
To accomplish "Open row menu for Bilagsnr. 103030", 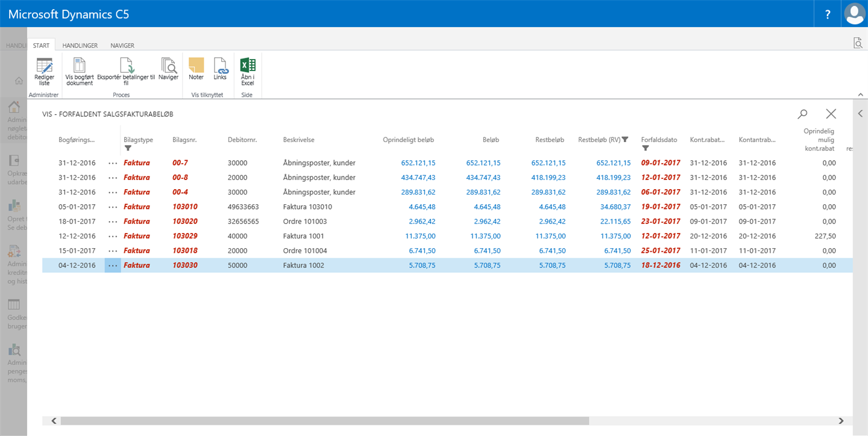I will pyautogui.click(x=113, y=266).
